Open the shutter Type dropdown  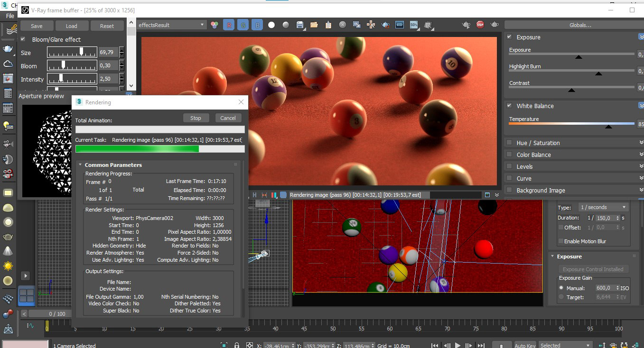pyautogui.click(x=603, y=207)
